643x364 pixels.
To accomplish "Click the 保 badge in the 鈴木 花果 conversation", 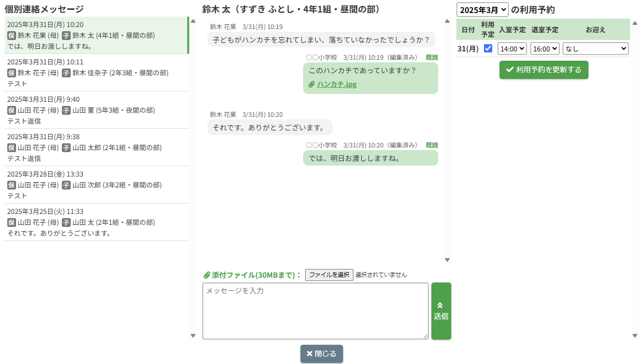I will [x=11, y=35].
